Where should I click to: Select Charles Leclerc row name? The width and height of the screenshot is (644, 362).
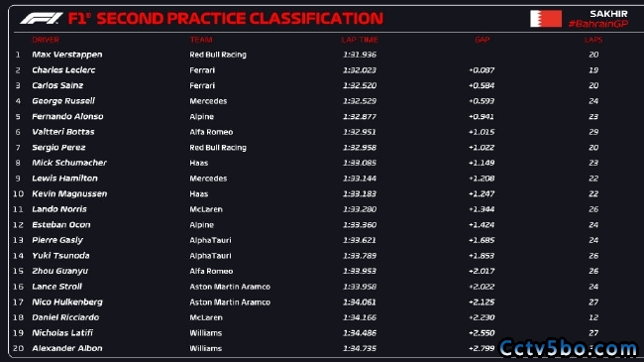tap(63, 70)
